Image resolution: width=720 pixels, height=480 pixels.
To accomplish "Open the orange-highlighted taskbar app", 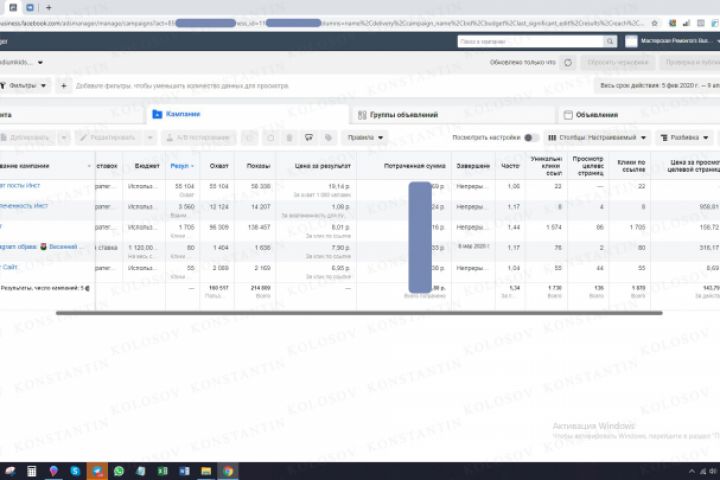I will pyautogui.click(x=97, y=471).
